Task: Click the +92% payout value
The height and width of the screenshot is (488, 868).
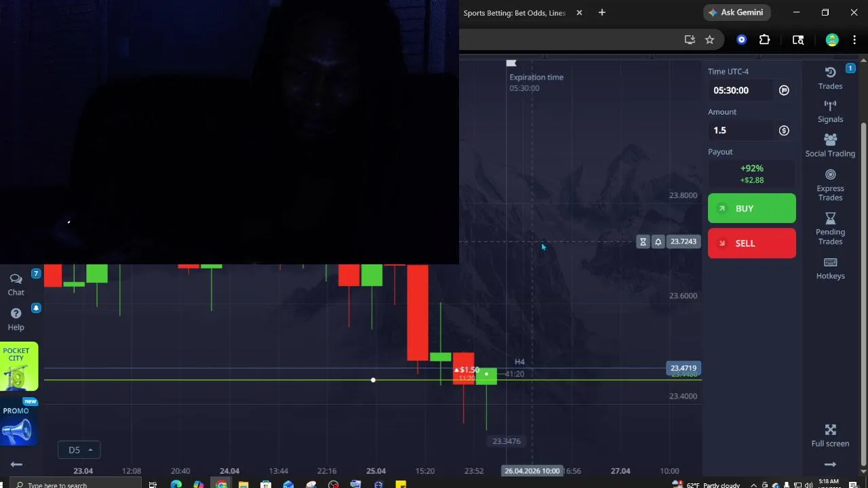Action: pyautogui.click(x=752, y=168)
